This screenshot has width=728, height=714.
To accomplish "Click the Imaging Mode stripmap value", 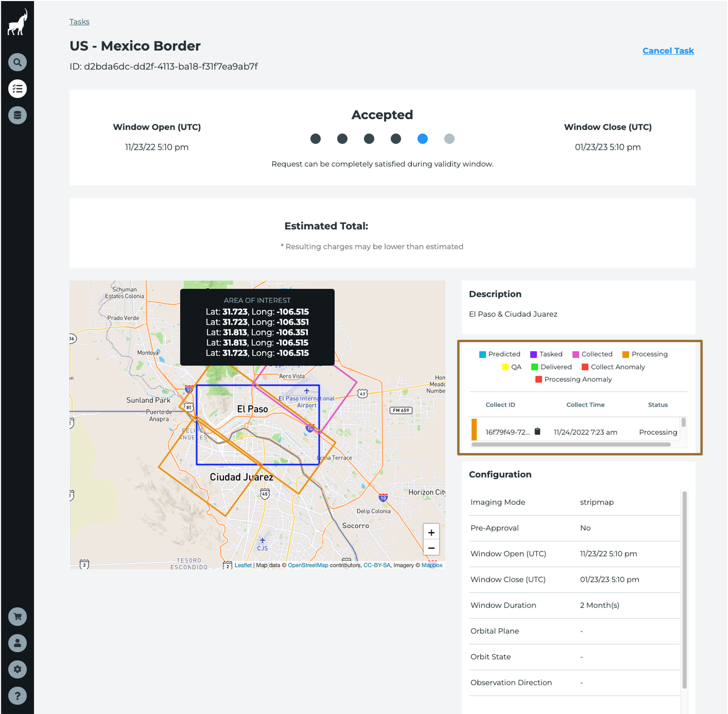I will [x=596, y=502].
